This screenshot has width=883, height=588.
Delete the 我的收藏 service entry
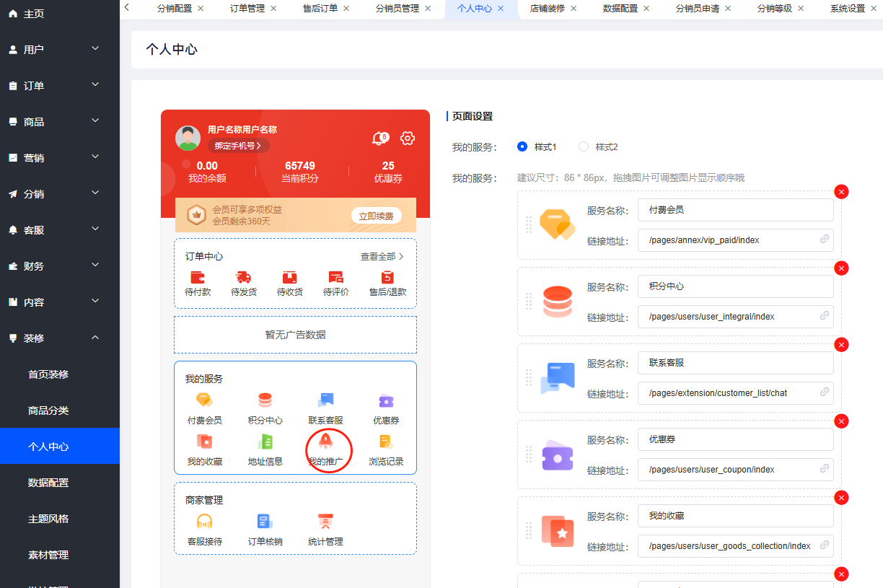(x=841, y=497)
